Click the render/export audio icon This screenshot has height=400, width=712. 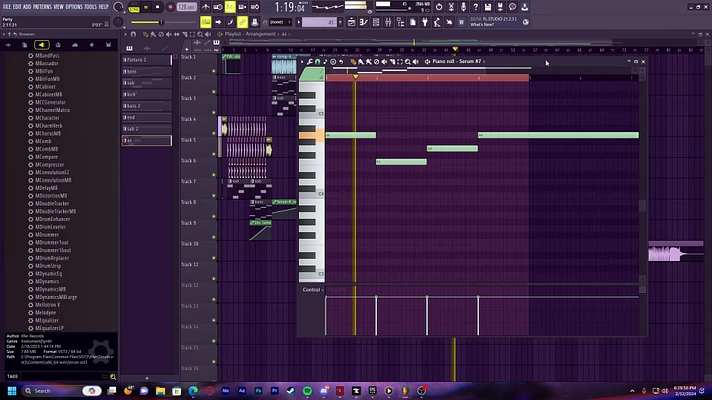tap(500, 7)
